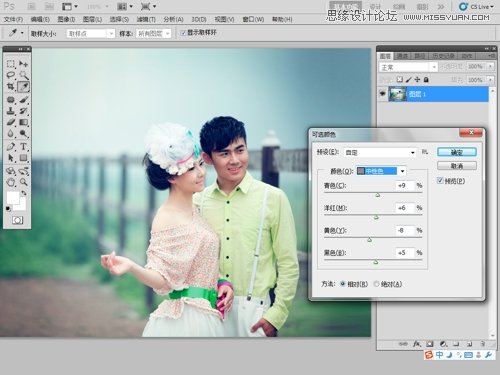Toggle lock transparent pixels
Viewport: 500px width, 375px height.
coord(399,80)
